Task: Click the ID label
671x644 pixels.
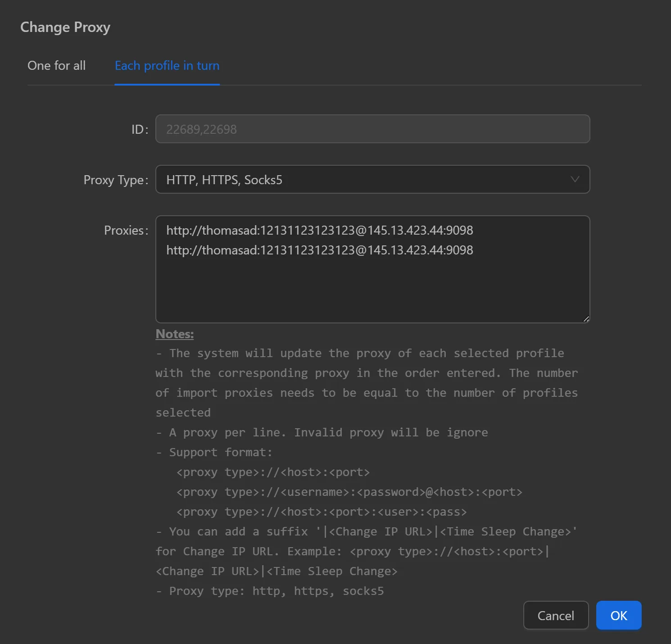Action: click(x=139, y=129)
